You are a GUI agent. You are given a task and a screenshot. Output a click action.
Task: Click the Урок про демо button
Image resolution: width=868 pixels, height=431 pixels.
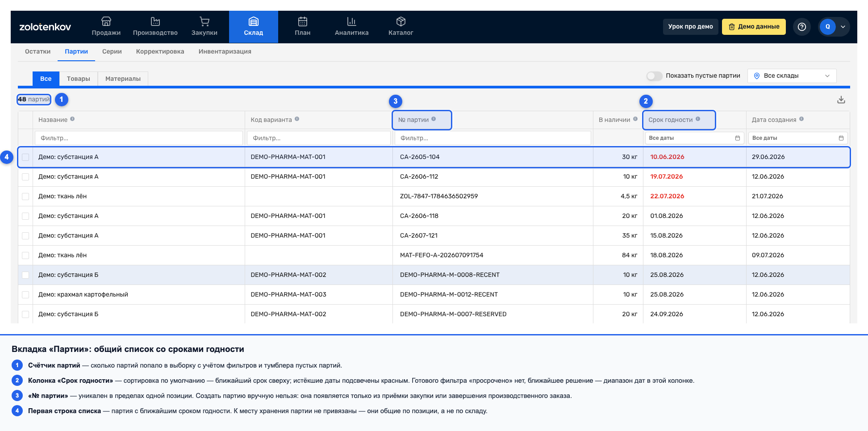[690, 27]
